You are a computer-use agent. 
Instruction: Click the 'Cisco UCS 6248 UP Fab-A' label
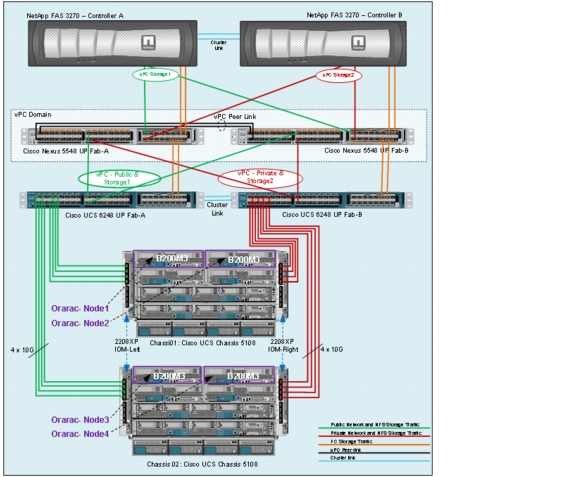(105, 215)
